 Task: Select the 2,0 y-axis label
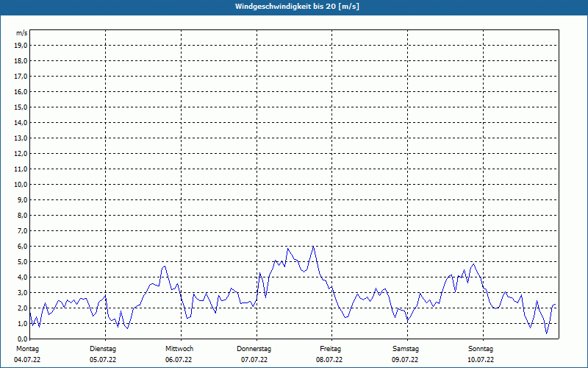click(23, 308)
